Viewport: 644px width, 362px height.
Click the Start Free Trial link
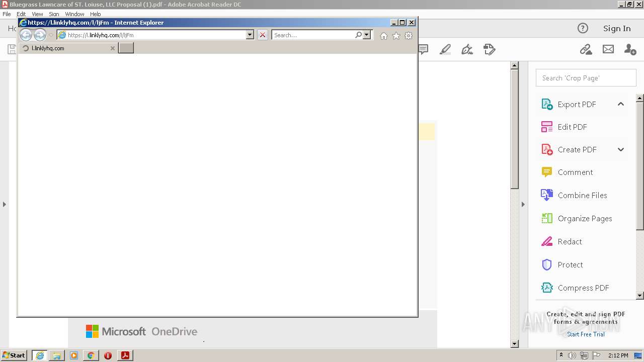tap(586, 334)
